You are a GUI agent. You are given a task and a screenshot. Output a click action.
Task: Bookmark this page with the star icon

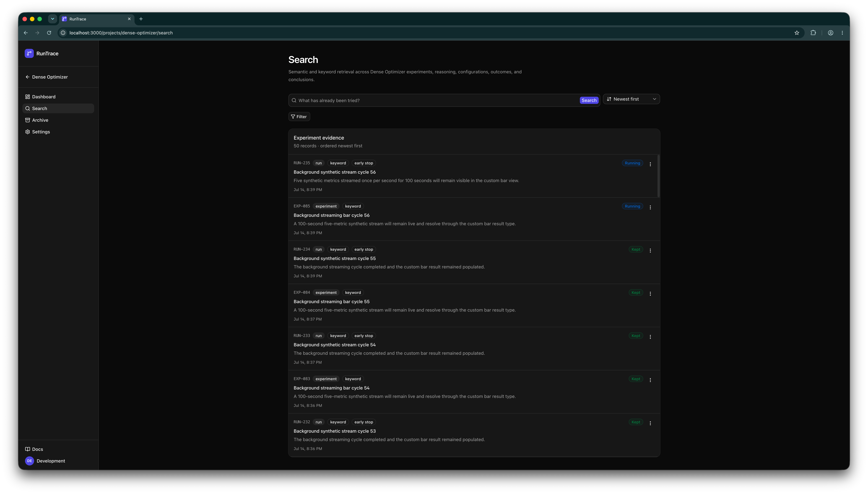[x=796, y=33]
